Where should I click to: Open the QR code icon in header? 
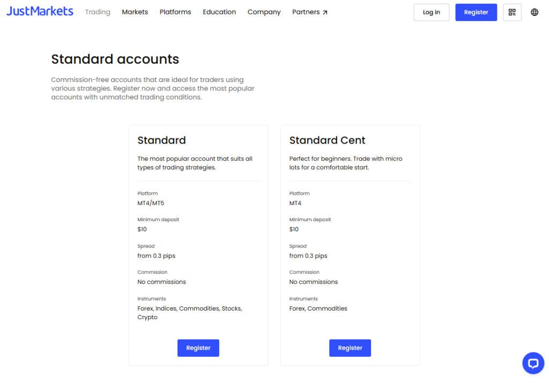pyautogui.click(x=512, y=12)
